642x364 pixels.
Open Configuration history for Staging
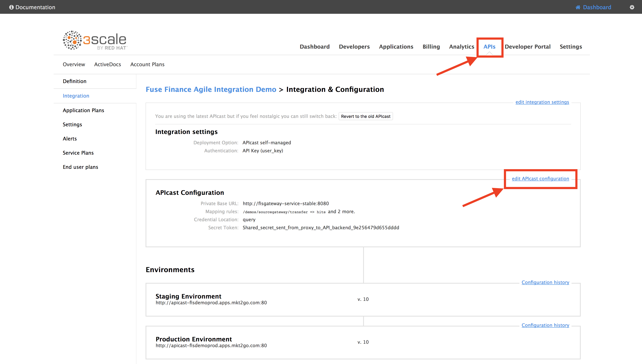tap(545, 282)
